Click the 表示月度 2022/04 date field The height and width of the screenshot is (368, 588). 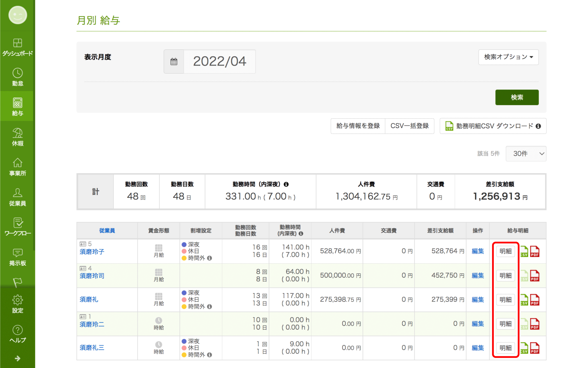click(x=220, y=61)
